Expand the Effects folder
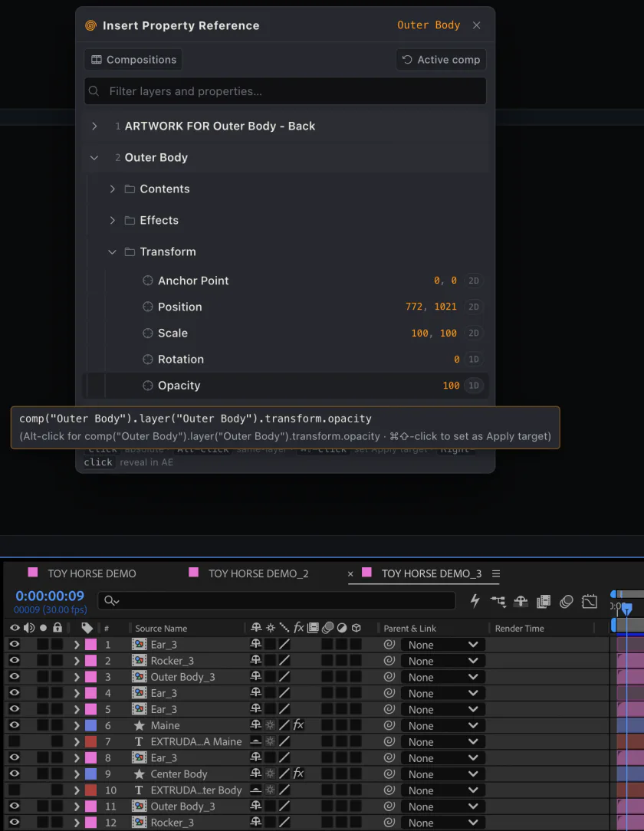Viewport: 644px width, 831px height. [113, 220]
